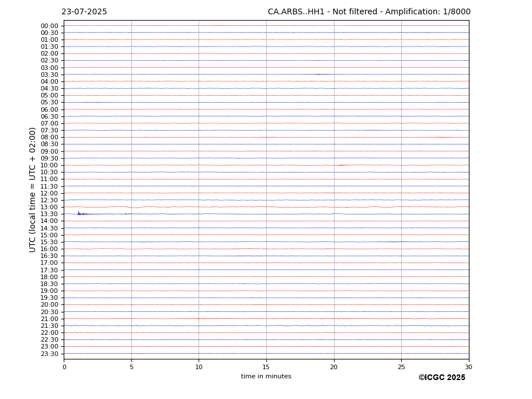Click the 23:00 time row label
532x399 pixels.
click(49, 346)
